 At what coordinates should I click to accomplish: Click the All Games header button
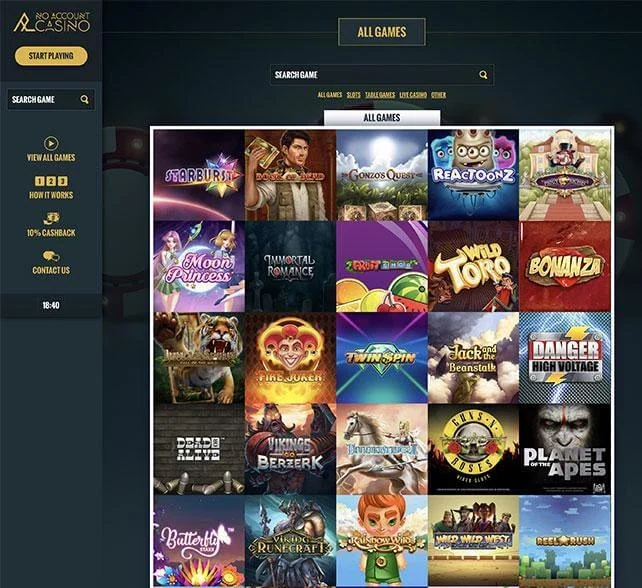coord(382,32)
